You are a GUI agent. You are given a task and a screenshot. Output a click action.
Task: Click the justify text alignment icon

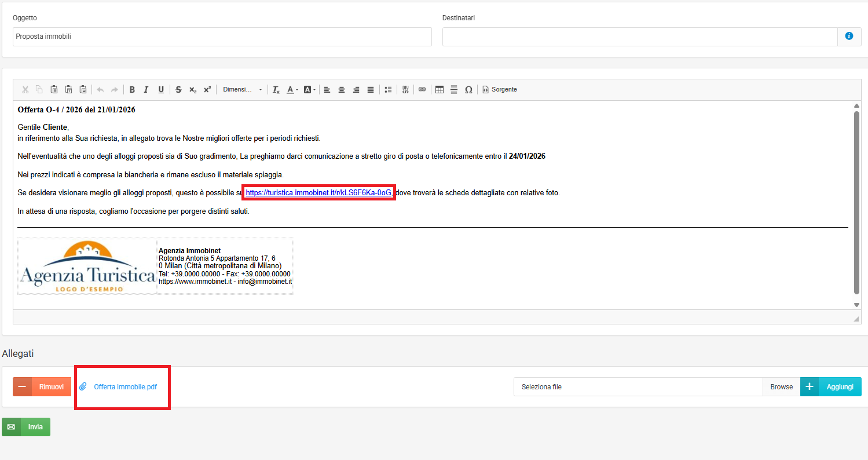(371, 90)
